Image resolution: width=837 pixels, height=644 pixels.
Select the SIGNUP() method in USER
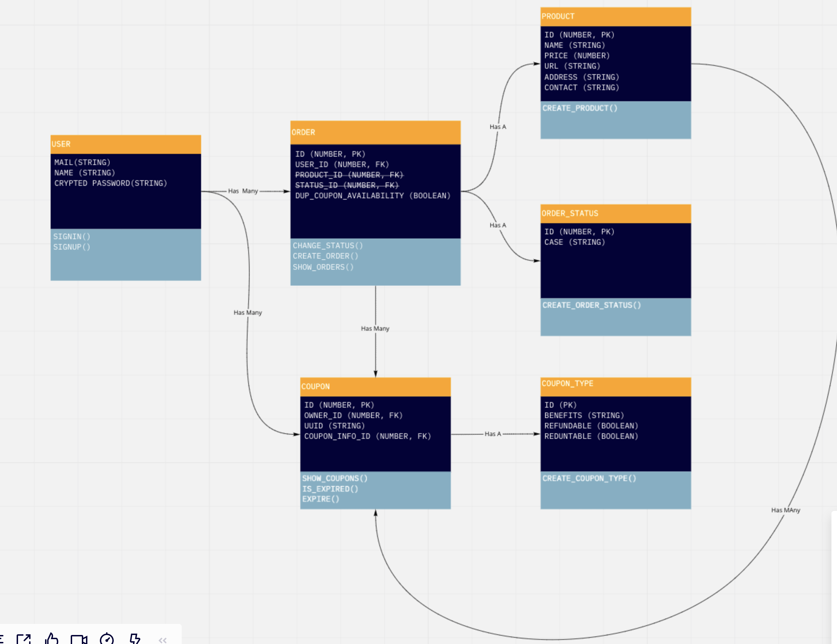(72, 247)
